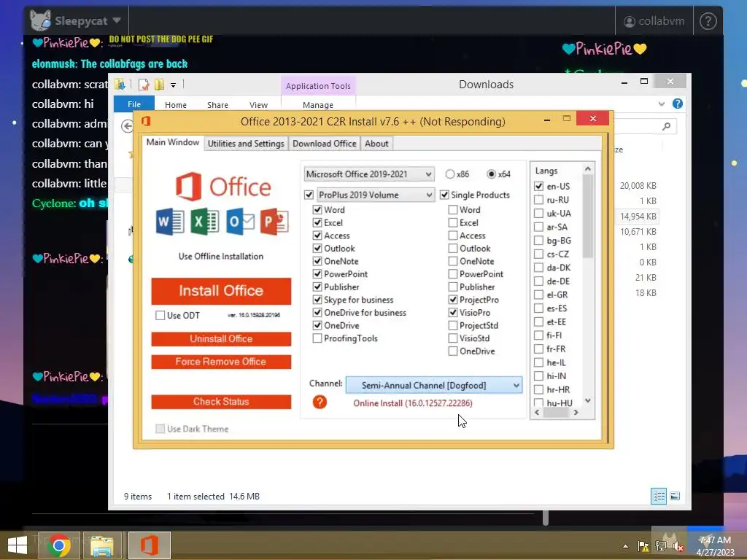Image resolution: width=747 pixels, height=560 pixels.
Task: Uncheck Skype for business checkbox
Action: click(x=317, y=300)
